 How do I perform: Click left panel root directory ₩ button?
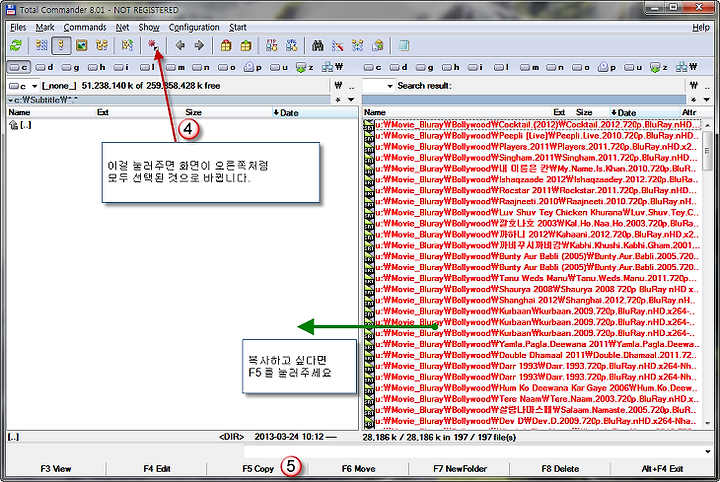(339, 86)
